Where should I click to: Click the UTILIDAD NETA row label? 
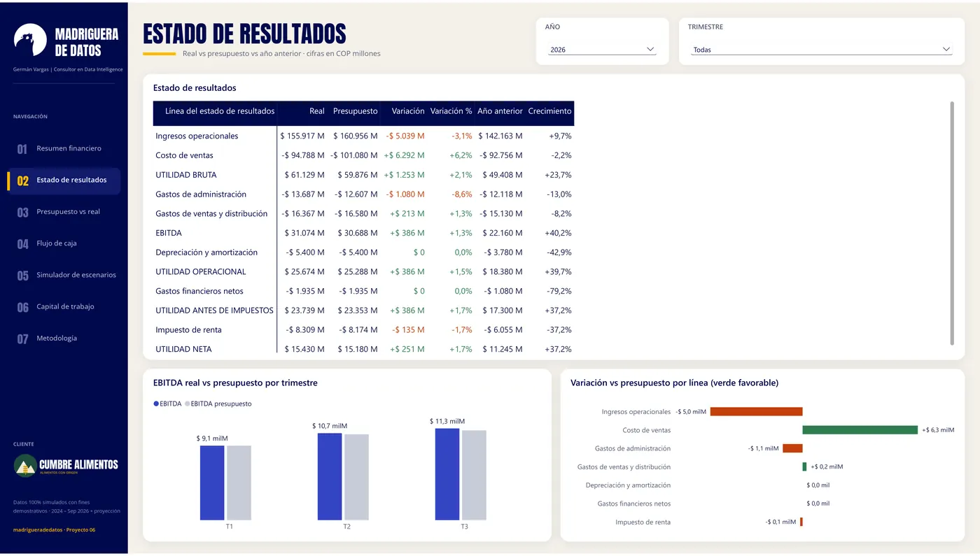click(183, 349)
